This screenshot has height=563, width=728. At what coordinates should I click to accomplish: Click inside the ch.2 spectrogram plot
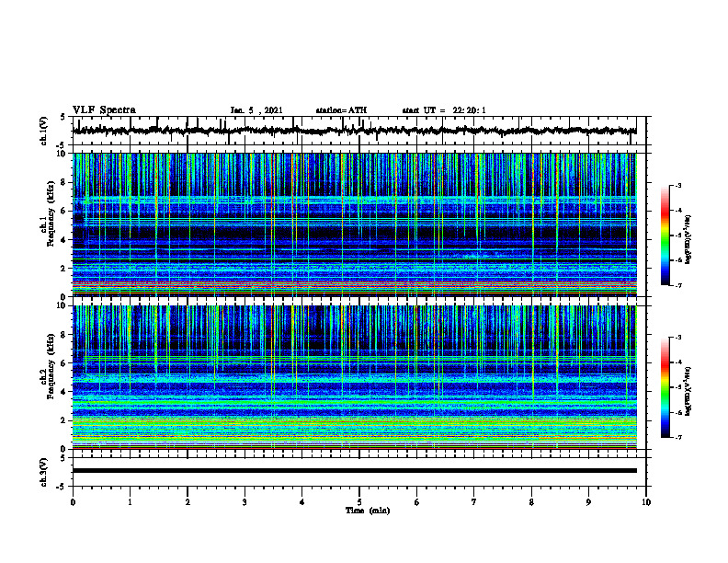point(355,377)
